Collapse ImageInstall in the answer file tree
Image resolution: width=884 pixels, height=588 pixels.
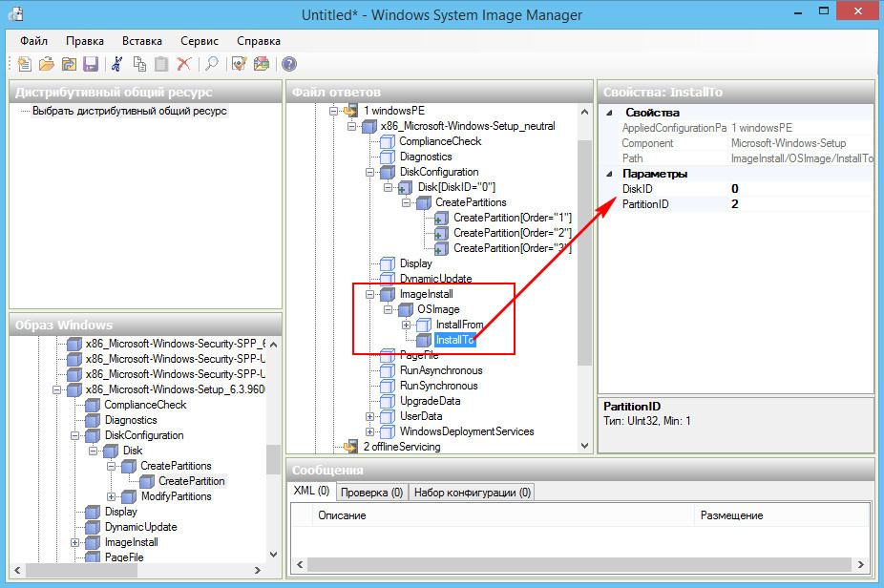point(369,294)
